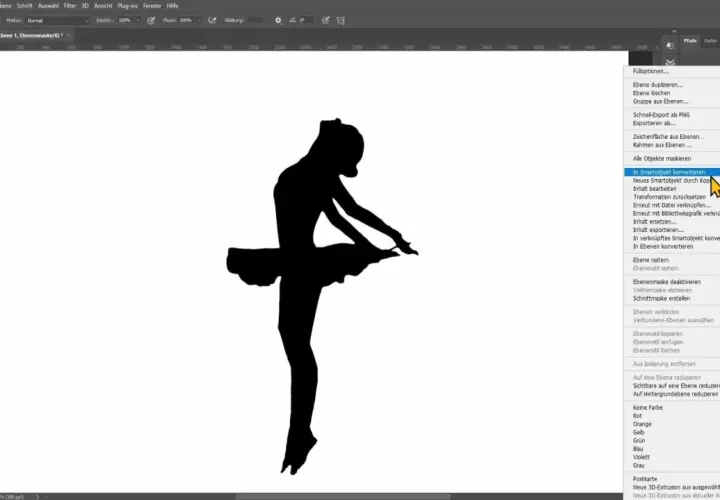Image resolution: width=720 pixels, height=500 pixels.
Task: Open the Ansicht menu
Action: [x=103, y=6]
